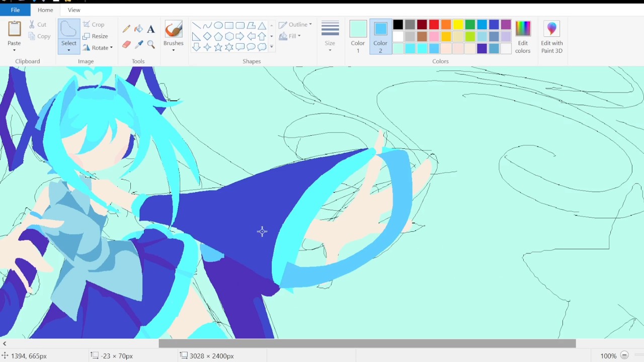Click the Crop button
Image resolution: width=644 pixels, height=362 pixels.
coord(94,24)
